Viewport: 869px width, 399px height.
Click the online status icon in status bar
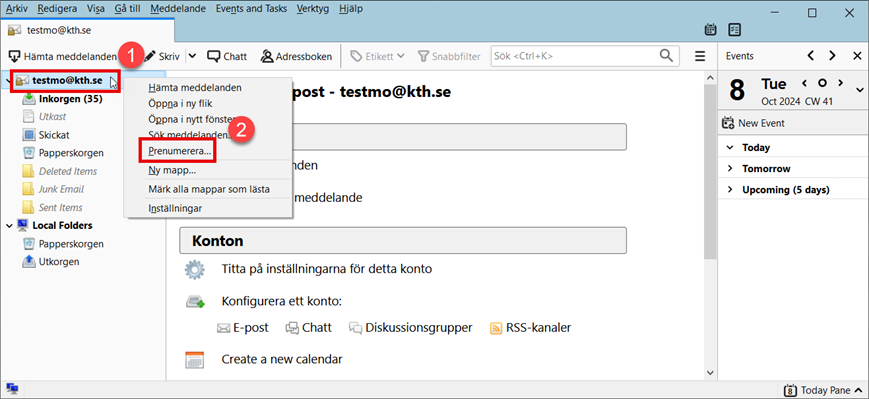pos(12,389)
